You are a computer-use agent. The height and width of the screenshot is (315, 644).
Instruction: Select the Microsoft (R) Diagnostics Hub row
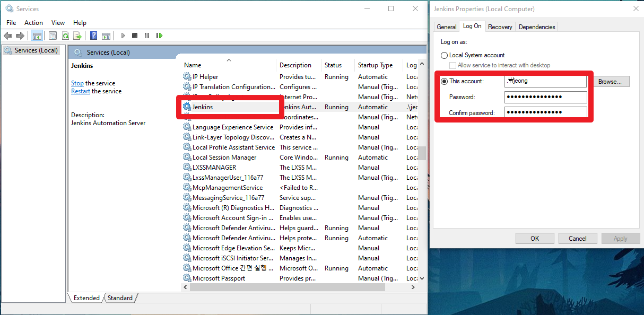[x=300, y=208]
